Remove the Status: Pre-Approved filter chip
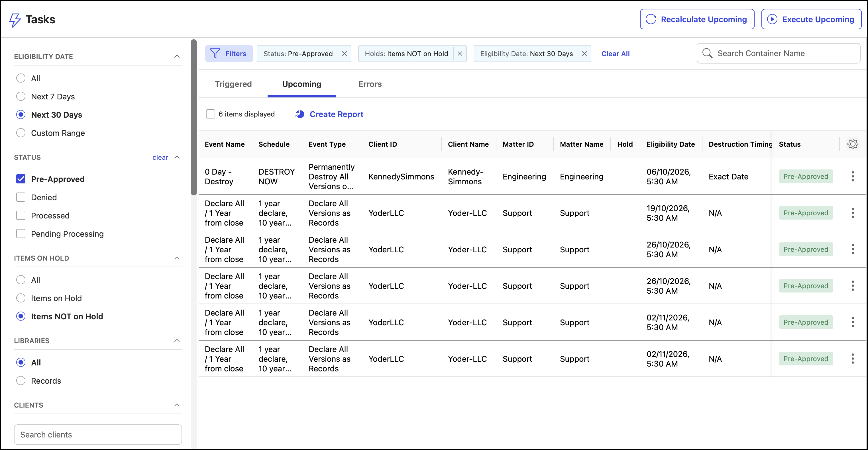The width and height of the screenshot is (868, 450). point(344,54)
